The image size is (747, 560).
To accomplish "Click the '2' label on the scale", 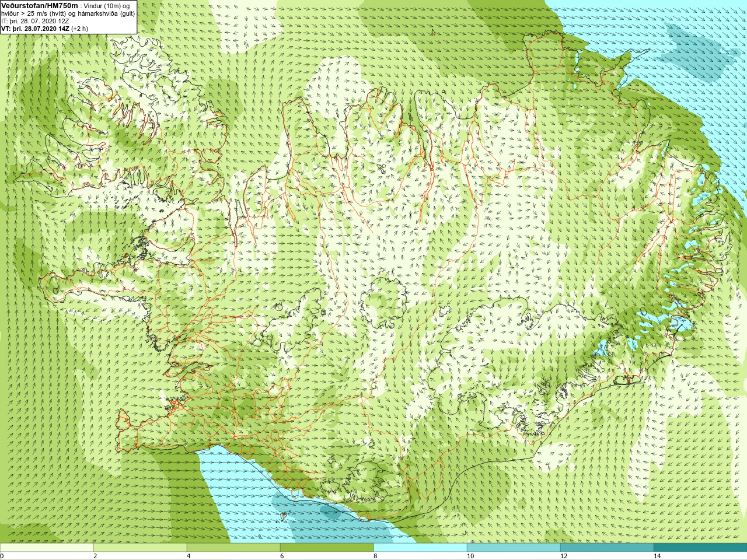I will tap(95, 556).
